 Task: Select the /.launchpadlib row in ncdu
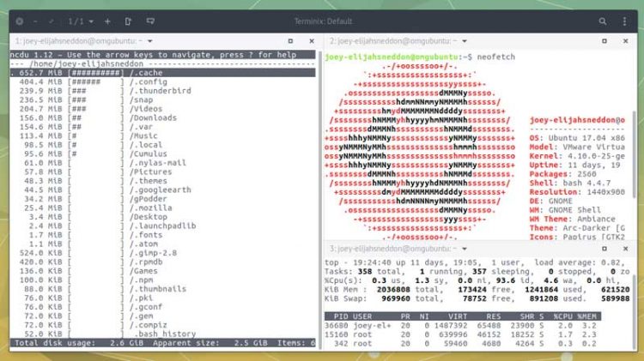pos(163,226)
